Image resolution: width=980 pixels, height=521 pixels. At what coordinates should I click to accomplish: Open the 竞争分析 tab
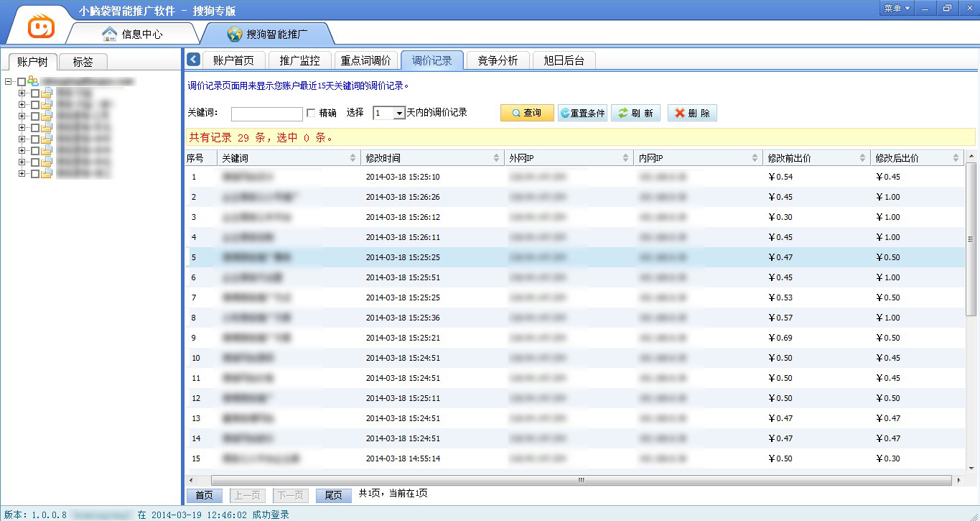498,60
